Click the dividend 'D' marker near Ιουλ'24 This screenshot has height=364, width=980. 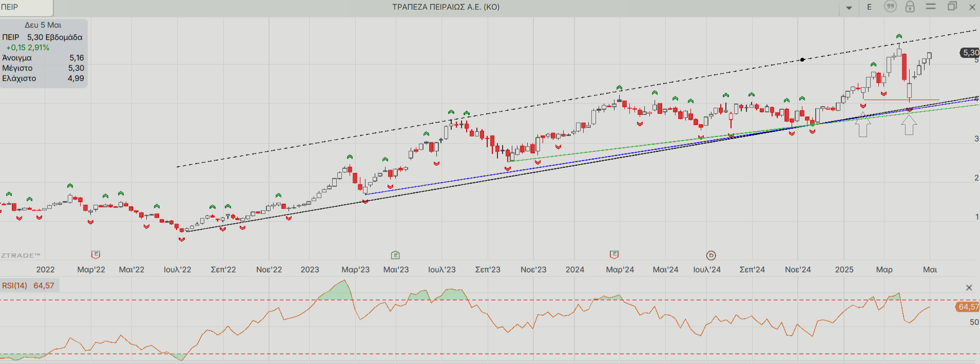[x=711, y=255]
